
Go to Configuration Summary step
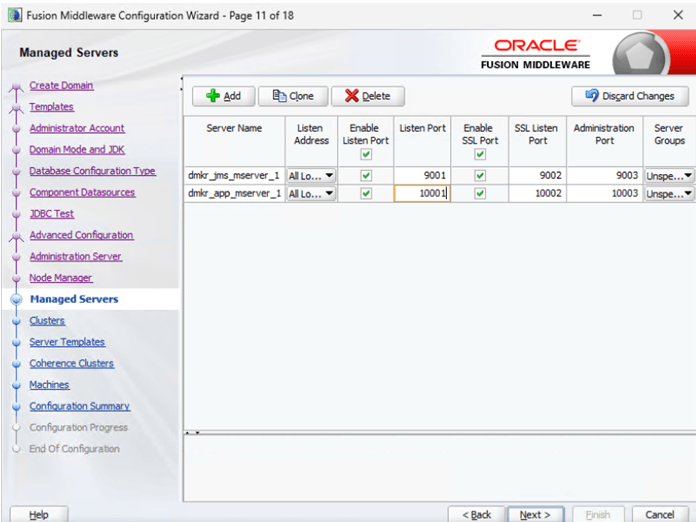[79, 406]
